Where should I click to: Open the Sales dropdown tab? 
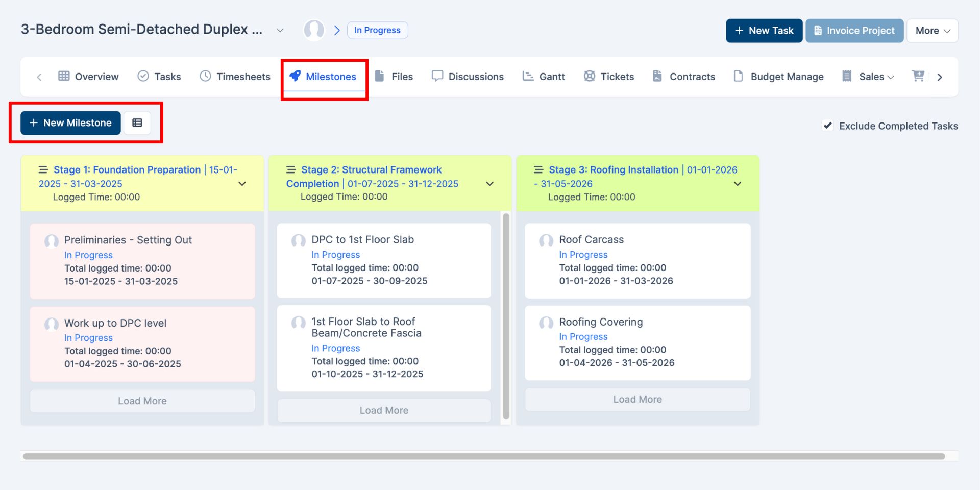point(876,77)
